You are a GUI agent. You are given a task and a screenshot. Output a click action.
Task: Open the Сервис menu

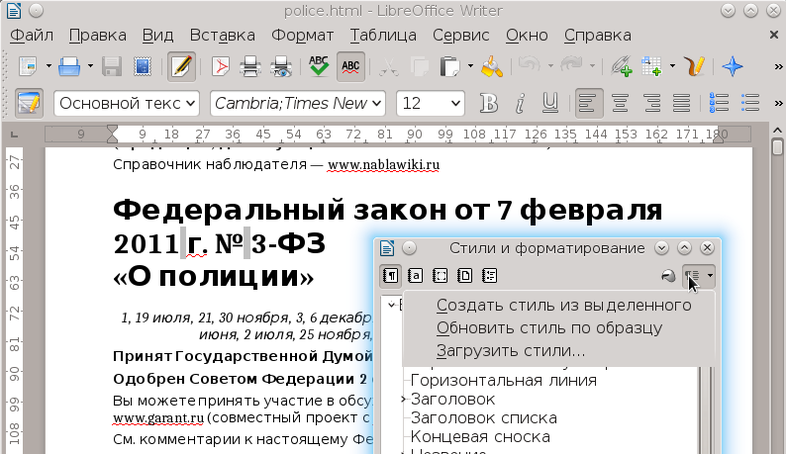[x=461, y=36]
